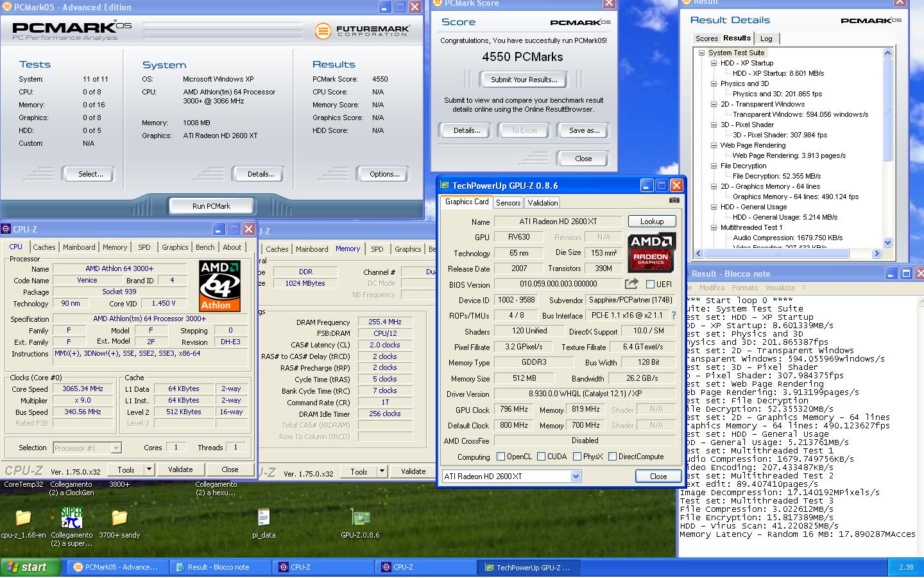
Task: Toggle the DirectCompute checkbox
Action: 612,457
